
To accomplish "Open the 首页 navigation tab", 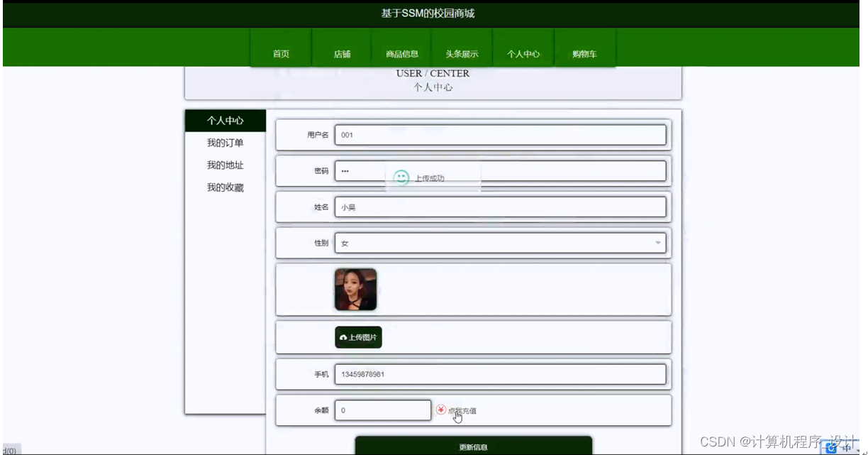I will [281, 48].
